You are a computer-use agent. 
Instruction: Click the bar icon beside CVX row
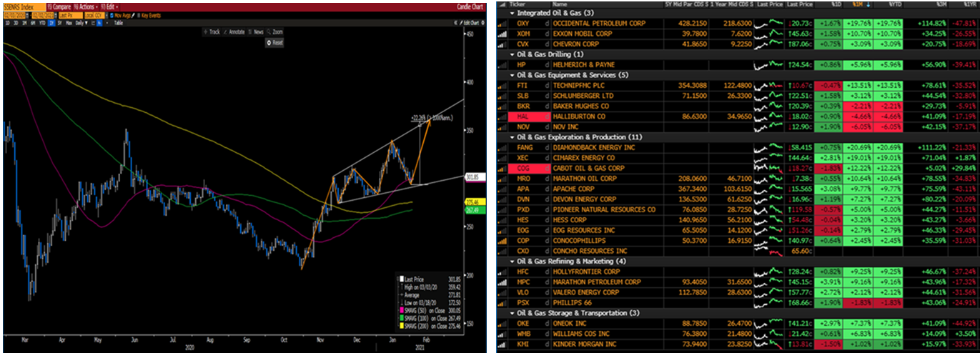pos(501,44)
